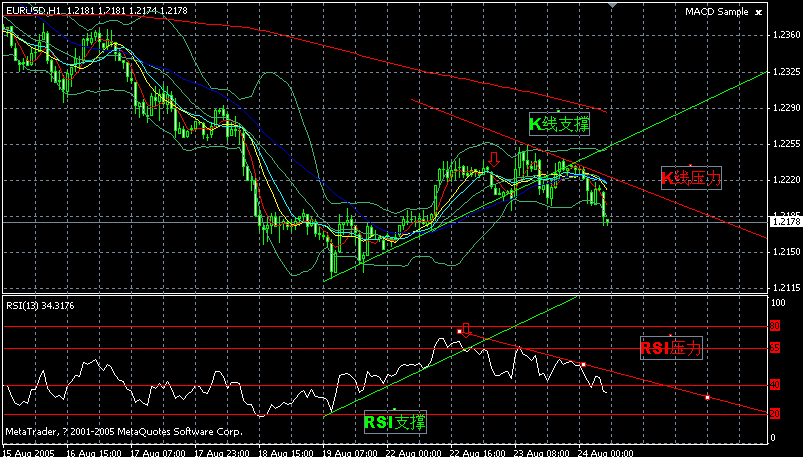Click the 15 Aug 2005 date label
803x457 pixels.
(28, 453)
